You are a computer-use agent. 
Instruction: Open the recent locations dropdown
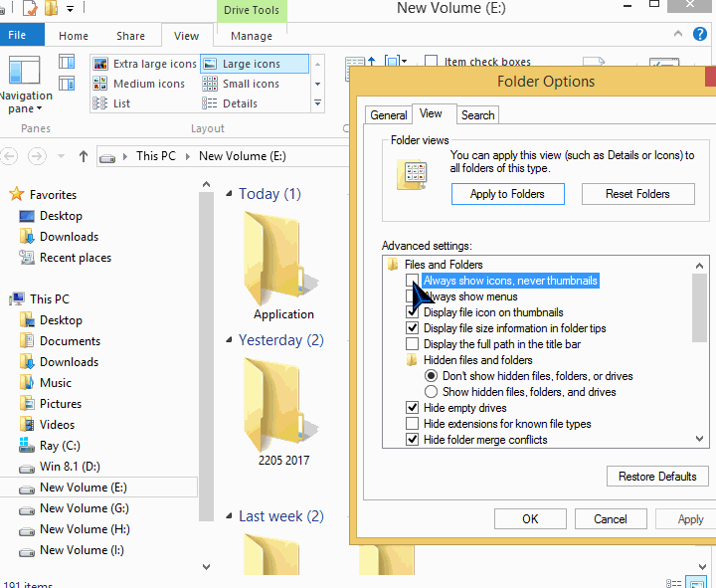61,157
